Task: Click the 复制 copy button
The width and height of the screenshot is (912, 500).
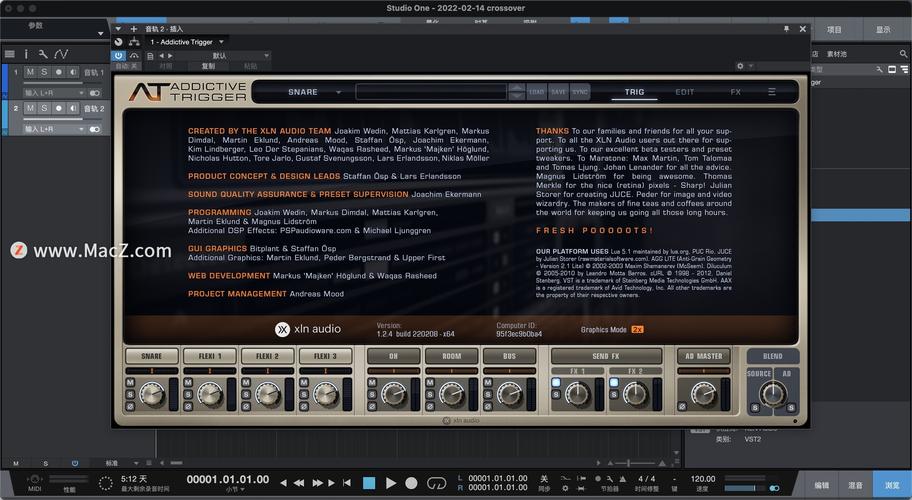Action: (208, 66)
